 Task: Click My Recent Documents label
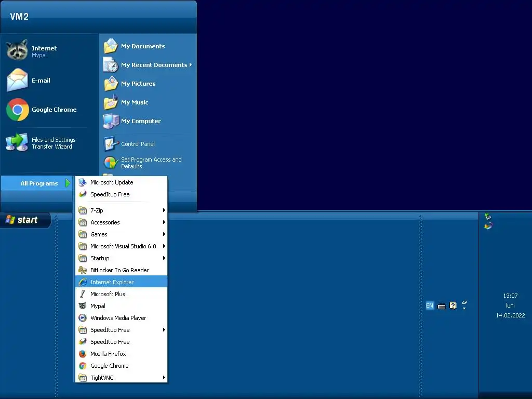tap(154, 65)
